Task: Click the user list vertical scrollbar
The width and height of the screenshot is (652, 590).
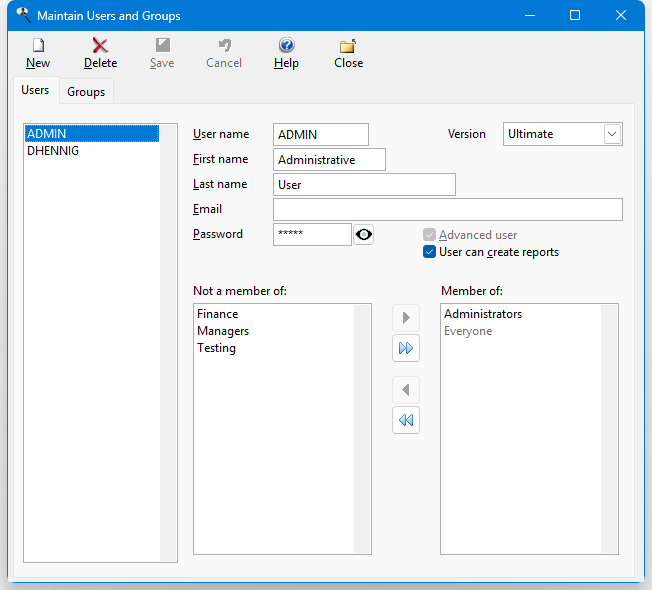Action: coord(168,340)
